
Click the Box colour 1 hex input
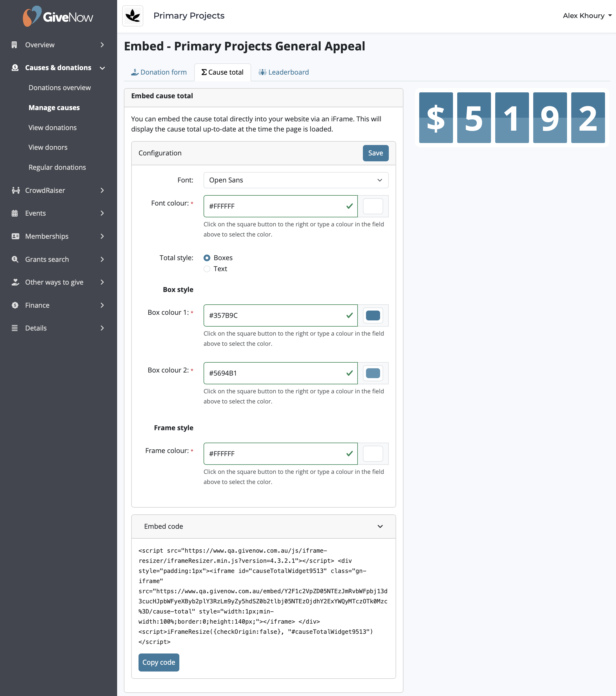click(x=281, y=316)
